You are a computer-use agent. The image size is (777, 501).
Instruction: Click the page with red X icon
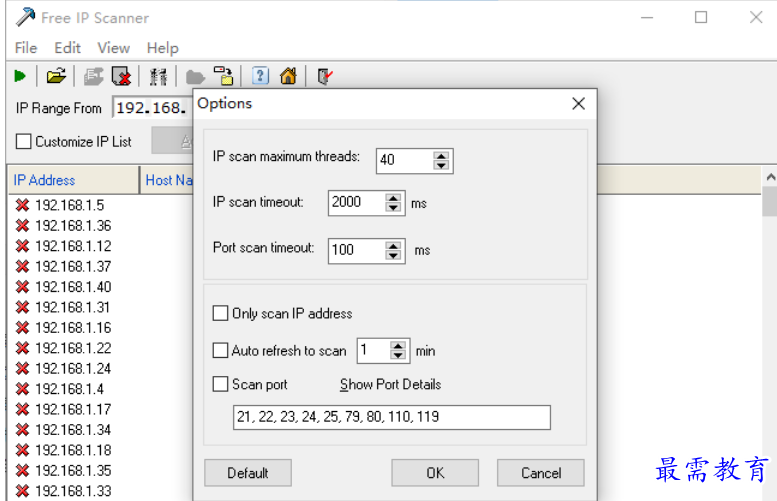pyautogui.click(x=121, y=76)
